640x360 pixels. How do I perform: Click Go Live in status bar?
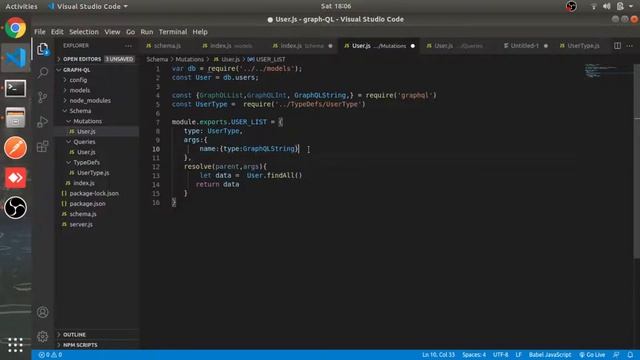click(x=592, y=355)
